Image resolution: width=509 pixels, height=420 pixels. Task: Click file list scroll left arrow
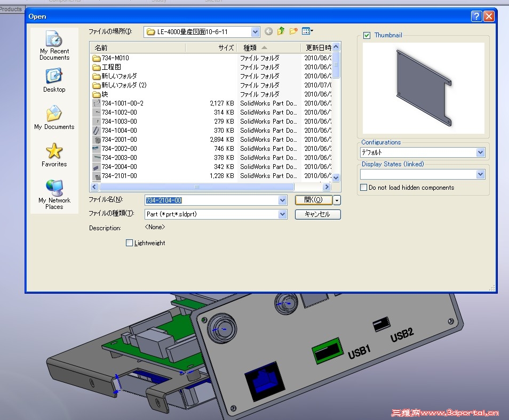(94, 187)
